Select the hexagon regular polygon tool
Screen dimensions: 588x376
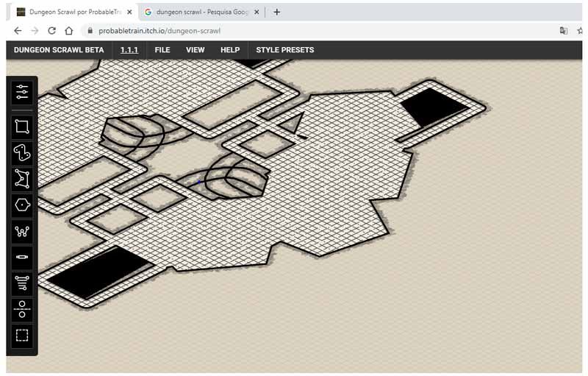[x=22, y=205]
